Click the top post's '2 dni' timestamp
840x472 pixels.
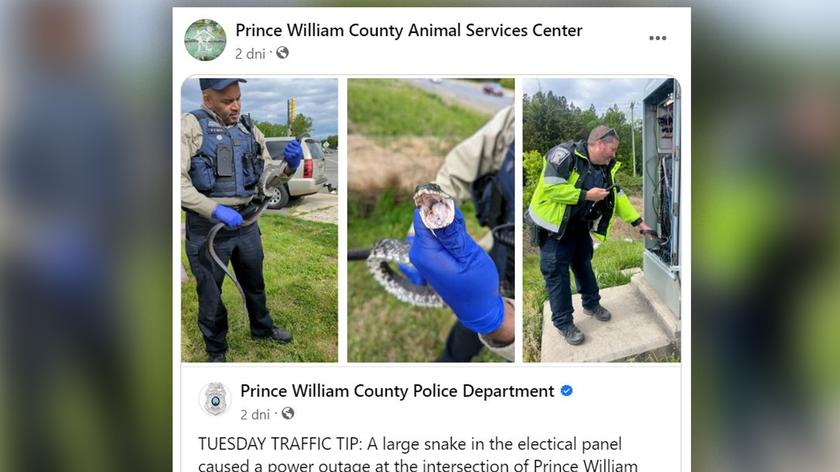[x=250, y=54]
